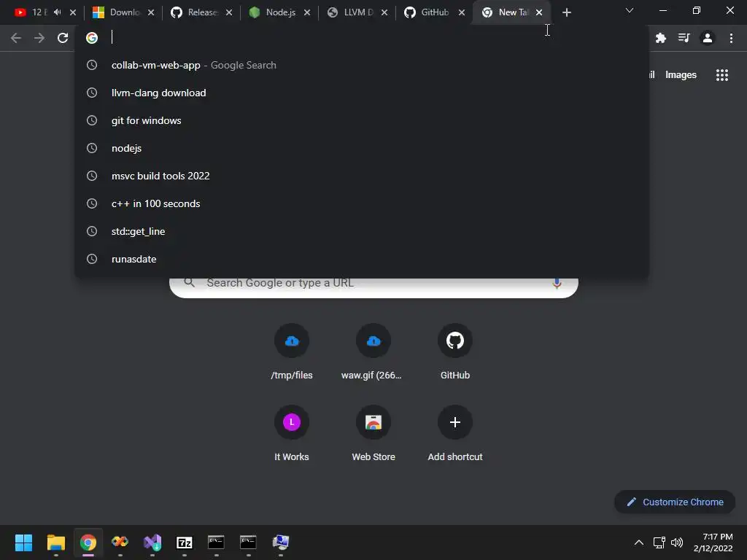Select suggestion msvc build tools 2022
The height and width of the screenshot is (560, 747).
362,176
